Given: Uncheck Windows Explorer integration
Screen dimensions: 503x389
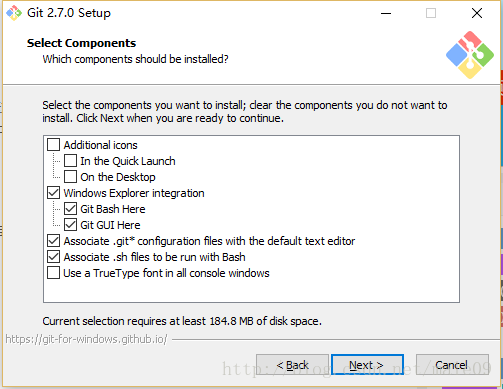Looking at the screenshot, I should tap(53, 193).
